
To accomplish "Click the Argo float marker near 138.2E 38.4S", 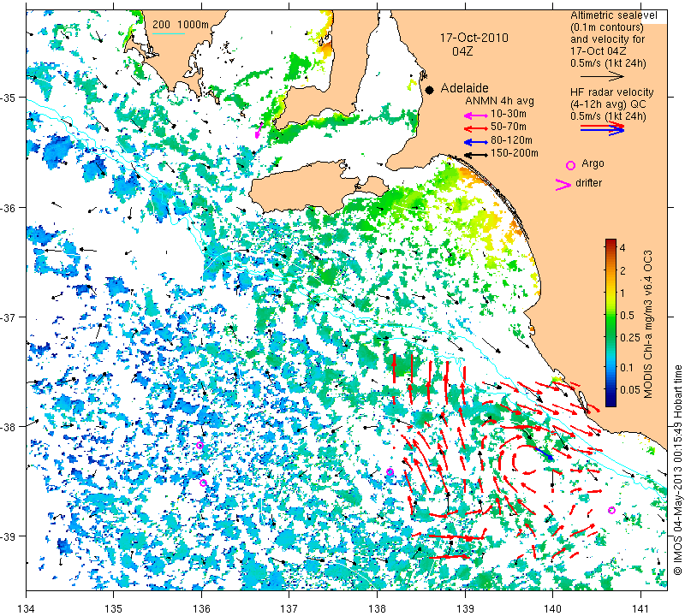I will coord(390,472).
